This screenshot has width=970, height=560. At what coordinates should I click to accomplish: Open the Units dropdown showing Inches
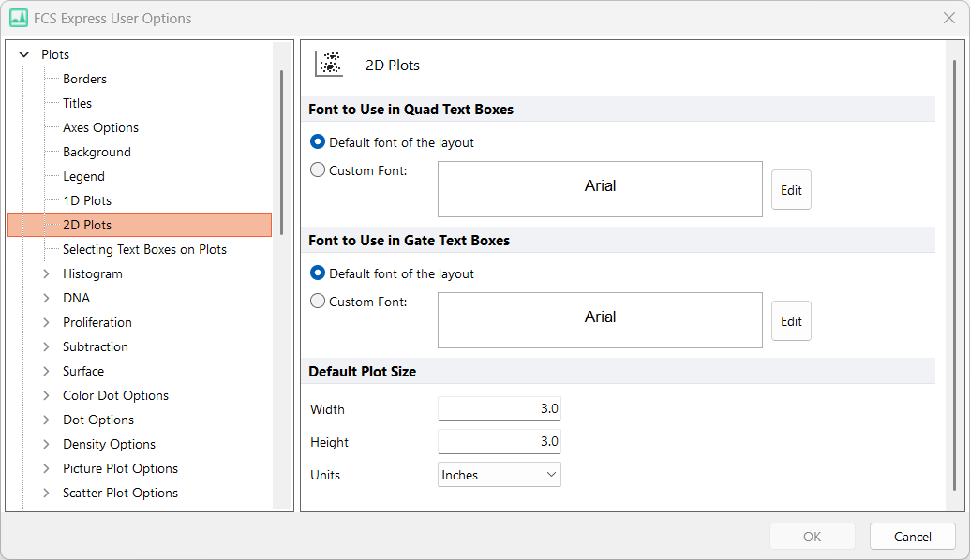coord(500,475)
